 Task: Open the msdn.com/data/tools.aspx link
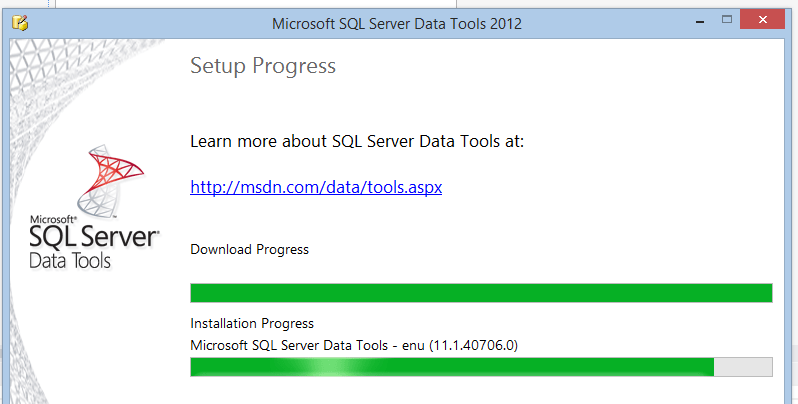pyautogui.click(x=315, y=187)
